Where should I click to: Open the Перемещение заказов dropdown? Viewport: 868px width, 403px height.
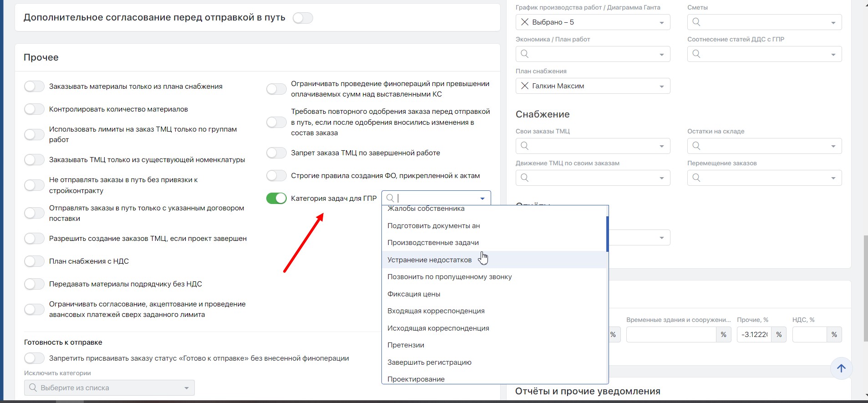tap(833, 178)
